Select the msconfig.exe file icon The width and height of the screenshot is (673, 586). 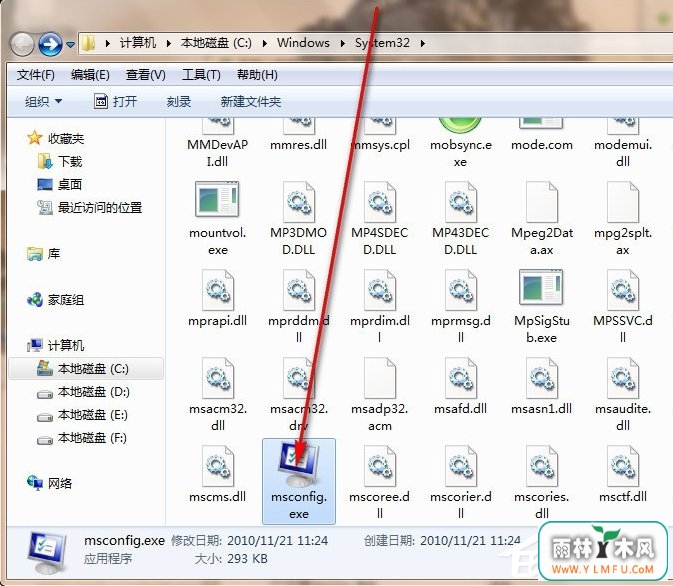[x=299, y=465]
